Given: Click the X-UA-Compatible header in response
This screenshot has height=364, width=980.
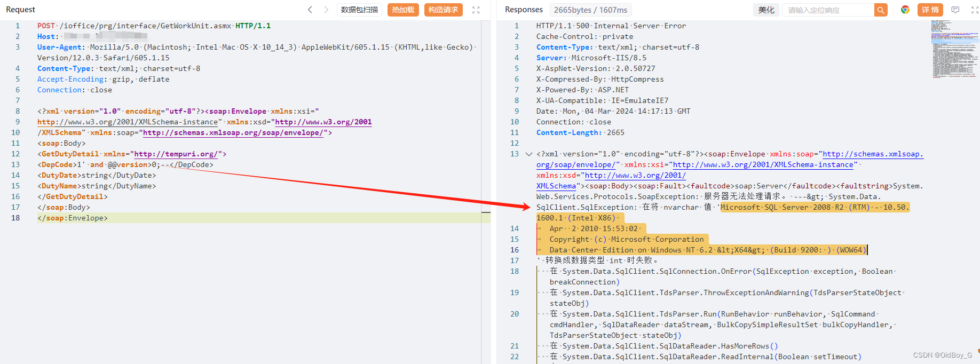Looking at the screenshot, I should 602,100.
